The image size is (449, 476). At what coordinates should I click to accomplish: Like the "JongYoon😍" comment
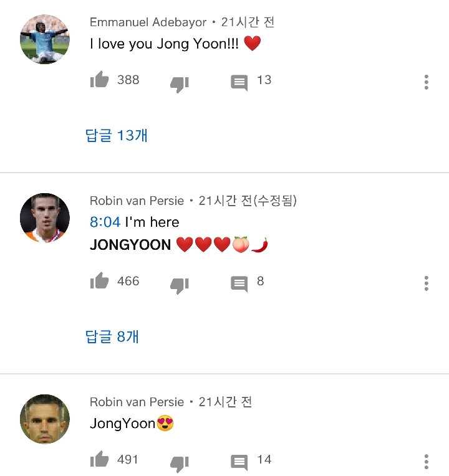click(100, 460)
